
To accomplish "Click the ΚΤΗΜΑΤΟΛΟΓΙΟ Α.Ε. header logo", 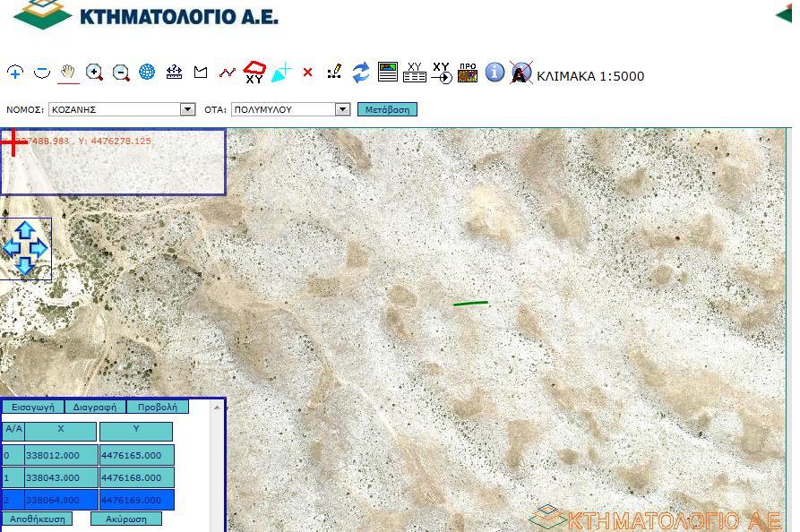I will click(x=145, y=15).
